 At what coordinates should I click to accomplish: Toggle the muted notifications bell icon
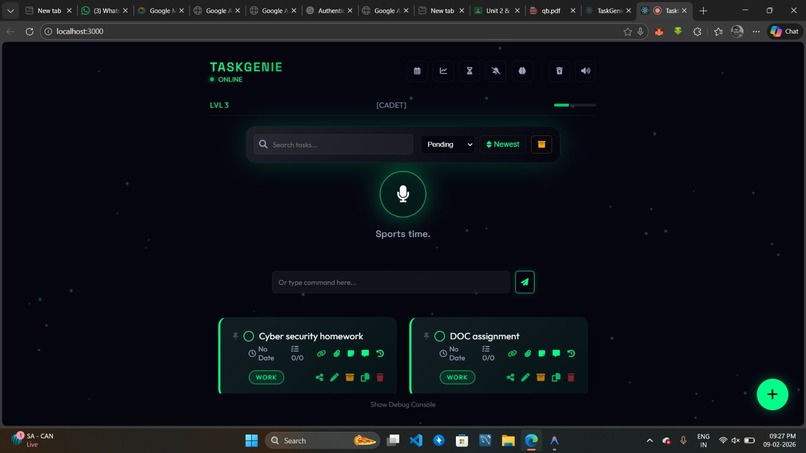(496, 71)
